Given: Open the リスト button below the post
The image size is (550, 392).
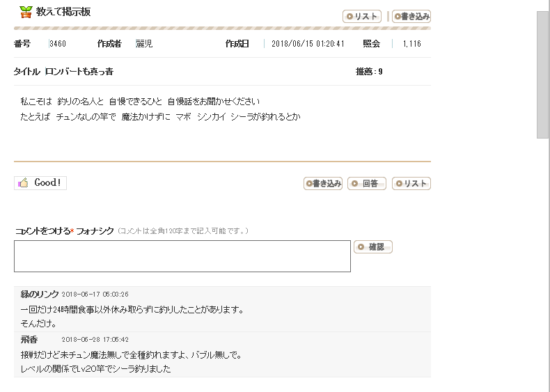Looking at the screenshot, I should click(411, 184).
